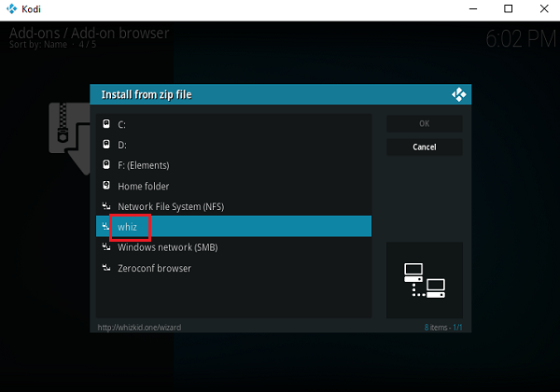Click the SMB network share icon
Viewport: 560px width, 392px height.
pos(106,246)
